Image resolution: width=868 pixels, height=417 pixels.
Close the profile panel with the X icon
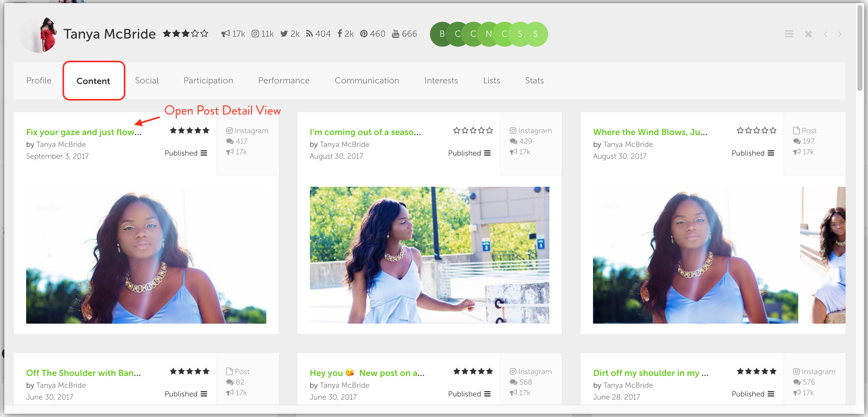click(x=808, y=34)
